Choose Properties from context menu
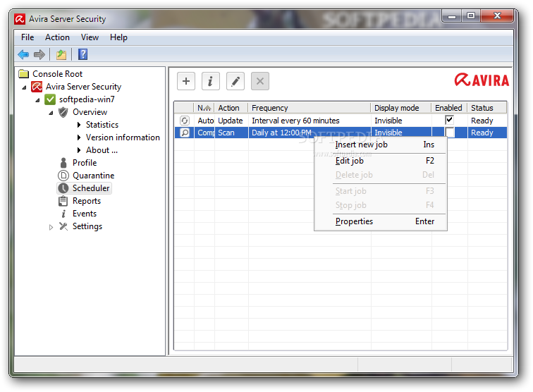Viewport: 533px width, 392px height. (x=381, y=221)
